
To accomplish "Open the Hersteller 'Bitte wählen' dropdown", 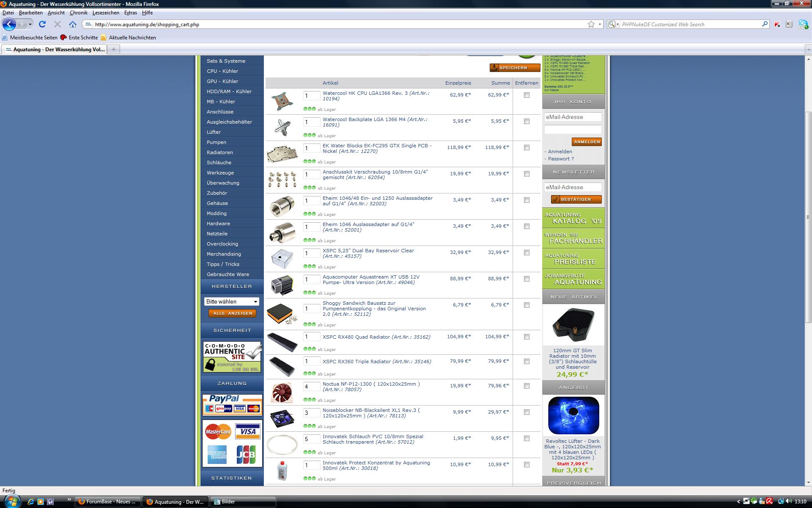I will (x=231, y=301).
